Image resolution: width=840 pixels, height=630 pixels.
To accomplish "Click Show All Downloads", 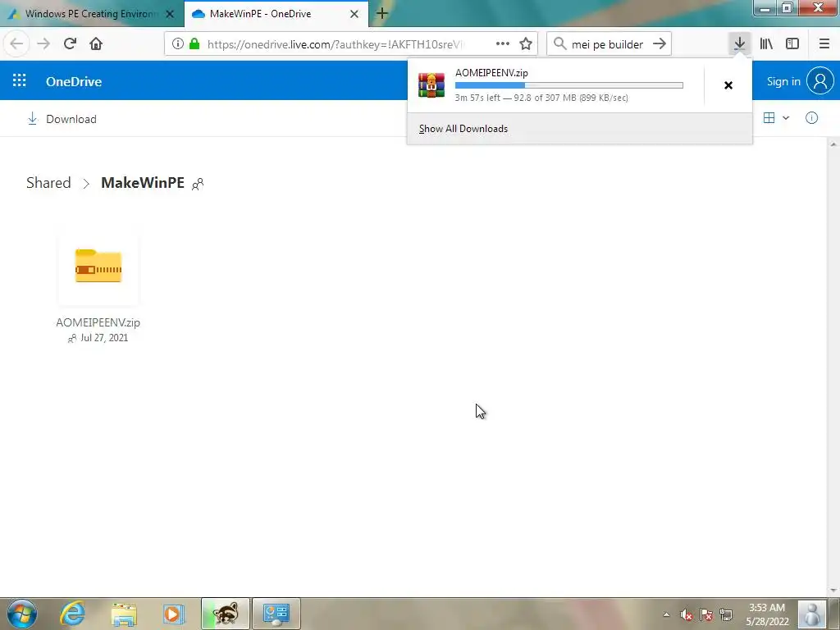I will tap(463, 129).
